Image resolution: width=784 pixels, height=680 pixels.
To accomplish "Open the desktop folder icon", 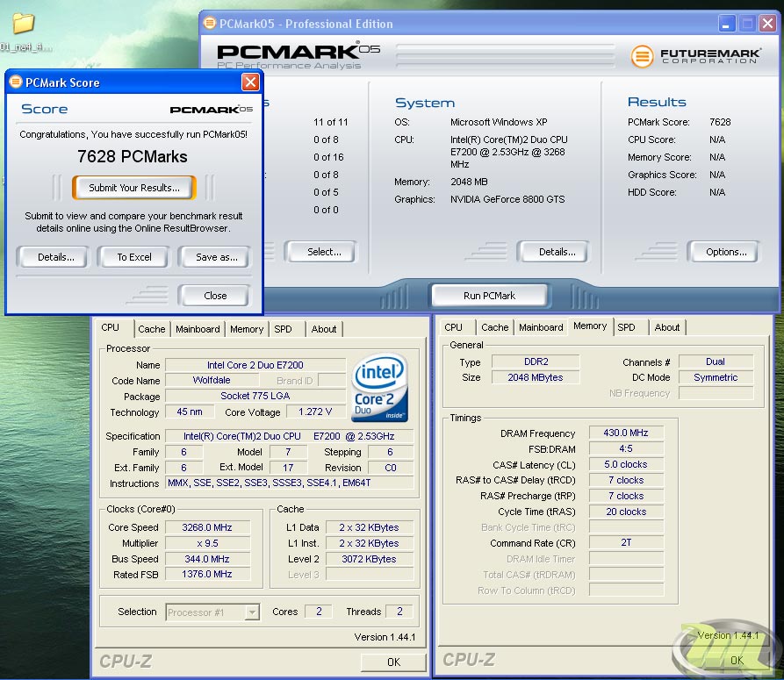I will click(x=23, y=23).
